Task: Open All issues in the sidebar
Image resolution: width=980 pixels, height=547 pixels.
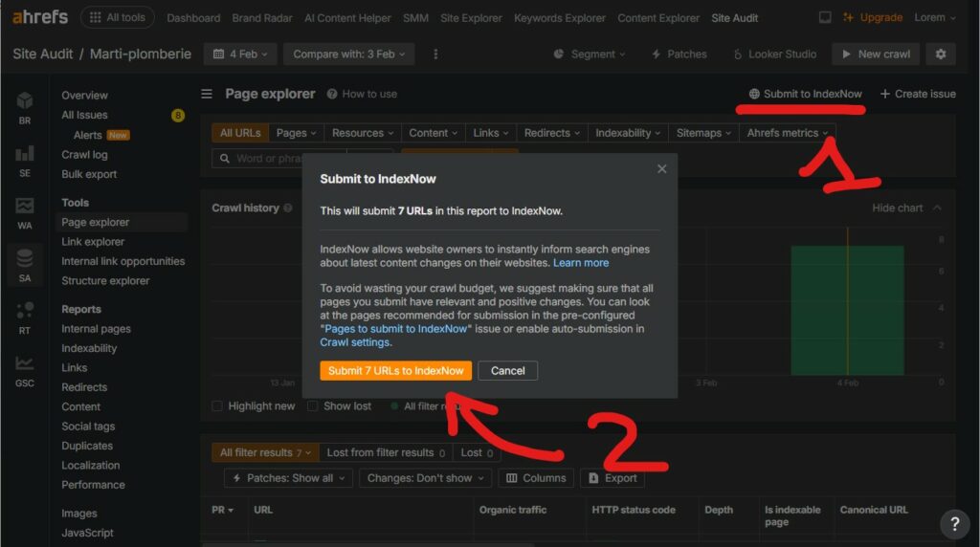Action: click(x=84, y=115)
